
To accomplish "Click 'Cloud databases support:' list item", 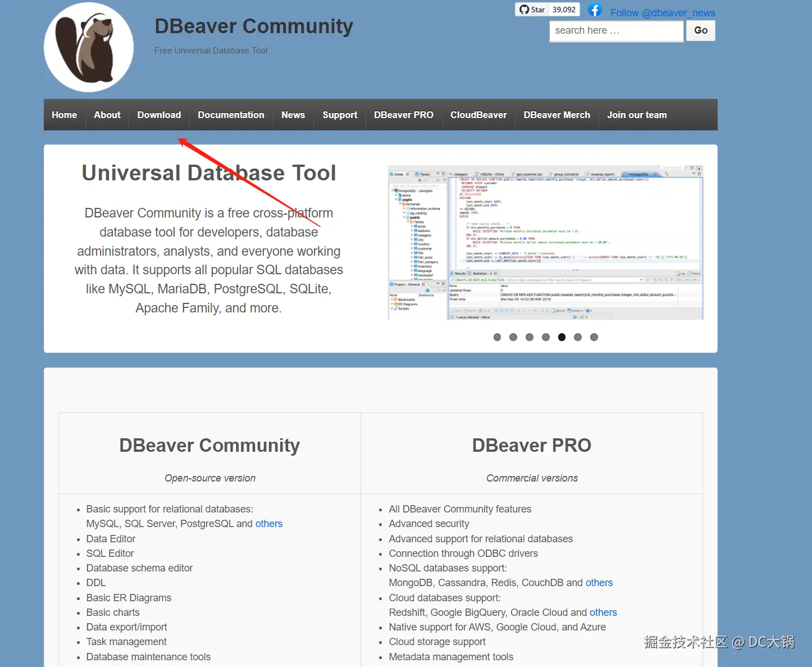I will 445,598.
